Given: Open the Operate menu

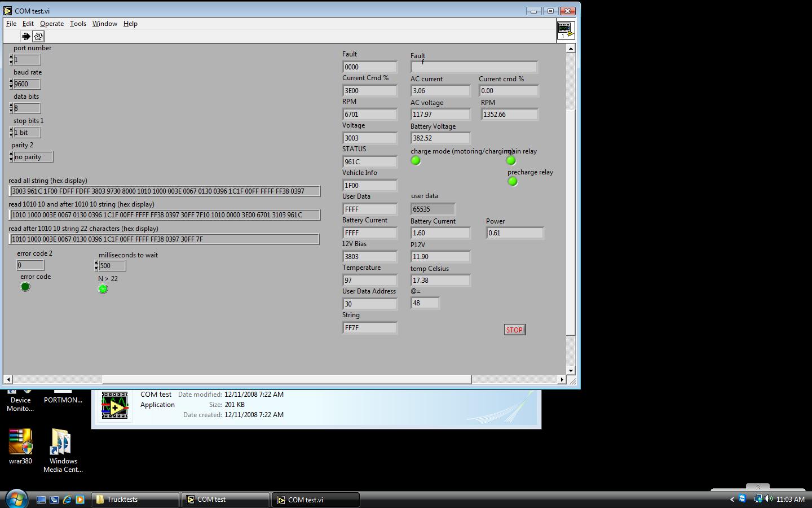Looking at the screenshot, I should (x=52, y=24).
